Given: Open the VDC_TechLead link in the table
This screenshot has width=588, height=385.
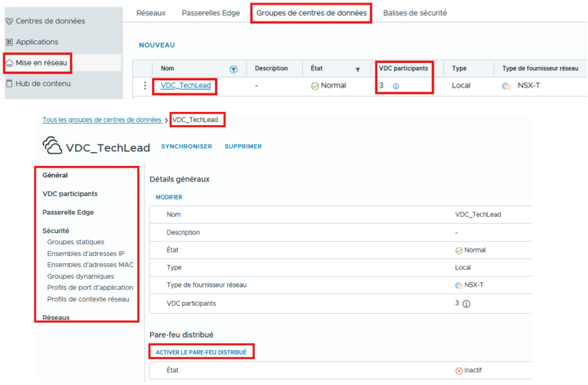Looking at the screenshot, I should 185,85.
